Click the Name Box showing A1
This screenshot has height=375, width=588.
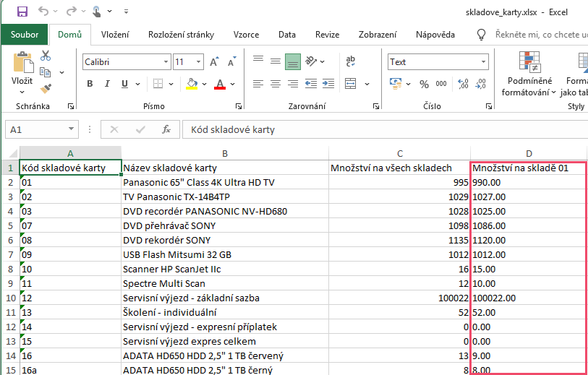point(42,129)
